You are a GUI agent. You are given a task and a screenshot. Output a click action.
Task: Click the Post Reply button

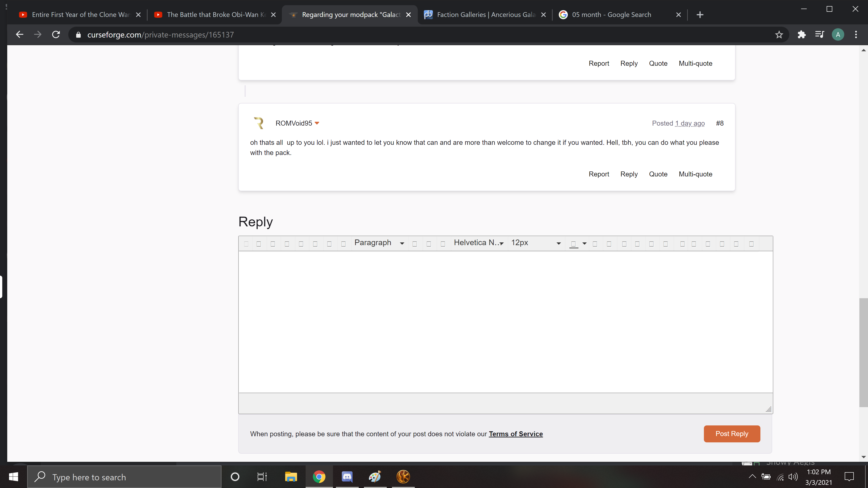[x=731, y=434]
